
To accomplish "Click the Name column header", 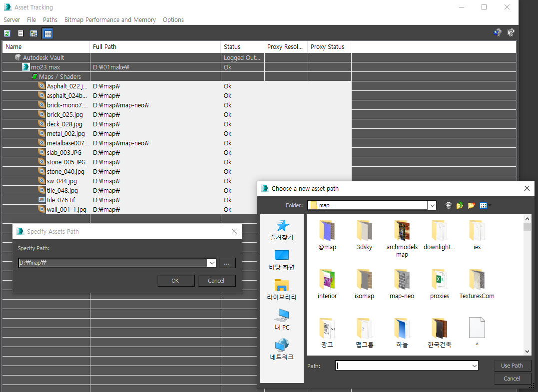I will click(46, 47).
